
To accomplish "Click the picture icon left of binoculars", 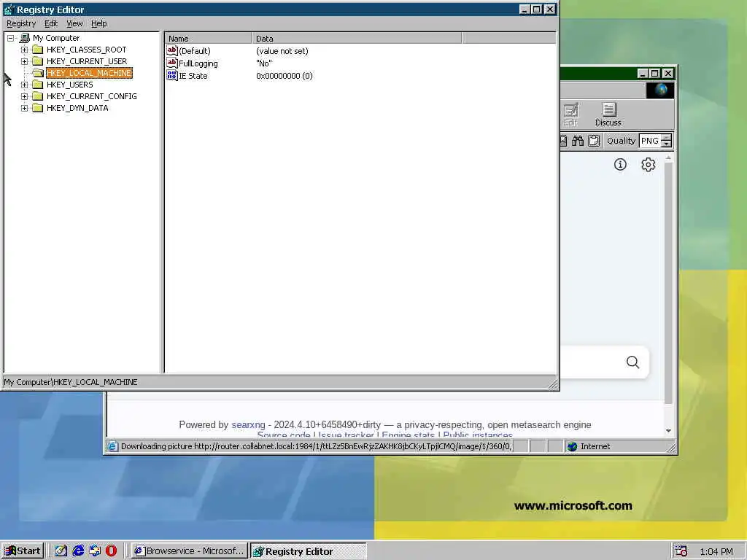I will click(x=564, y=141).
